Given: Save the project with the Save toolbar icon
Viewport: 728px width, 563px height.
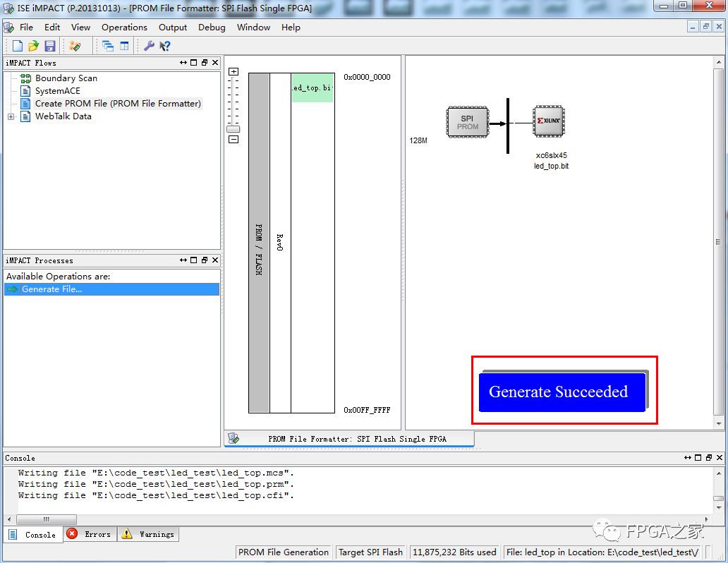Looking at the screenshot, I should coord(50,45).
